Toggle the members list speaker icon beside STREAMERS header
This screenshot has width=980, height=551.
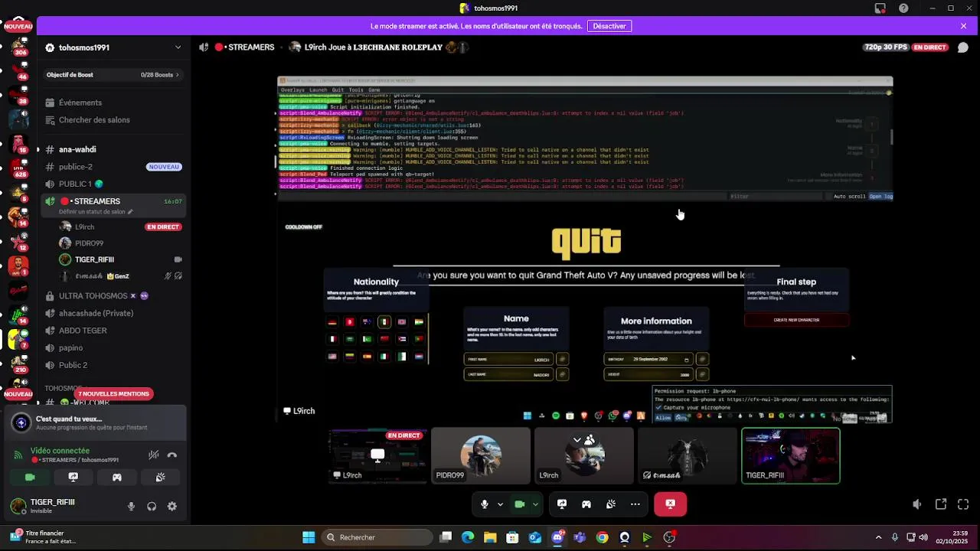pyautogui.click(x=204, y=47)
